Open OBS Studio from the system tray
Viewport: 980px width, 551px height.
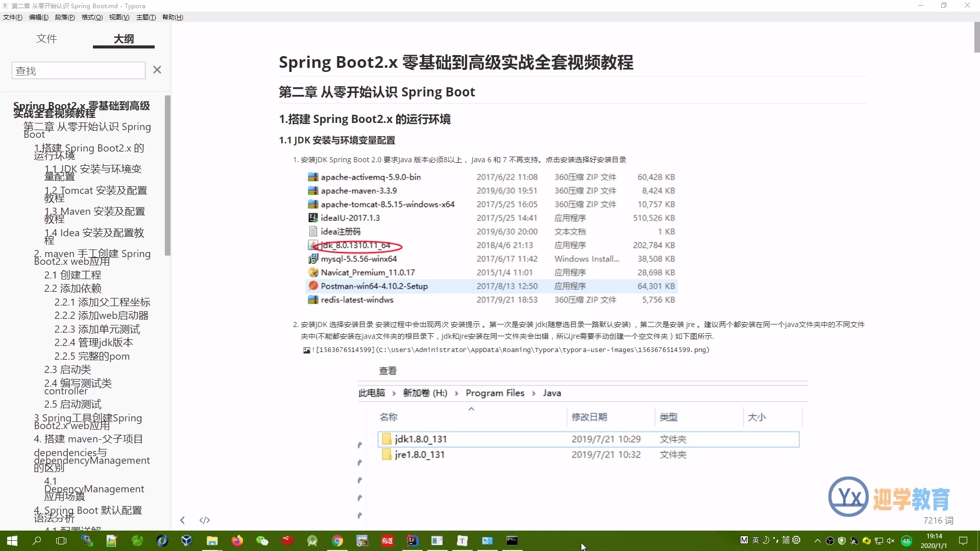pyautogui.click(x=830, y=540)
